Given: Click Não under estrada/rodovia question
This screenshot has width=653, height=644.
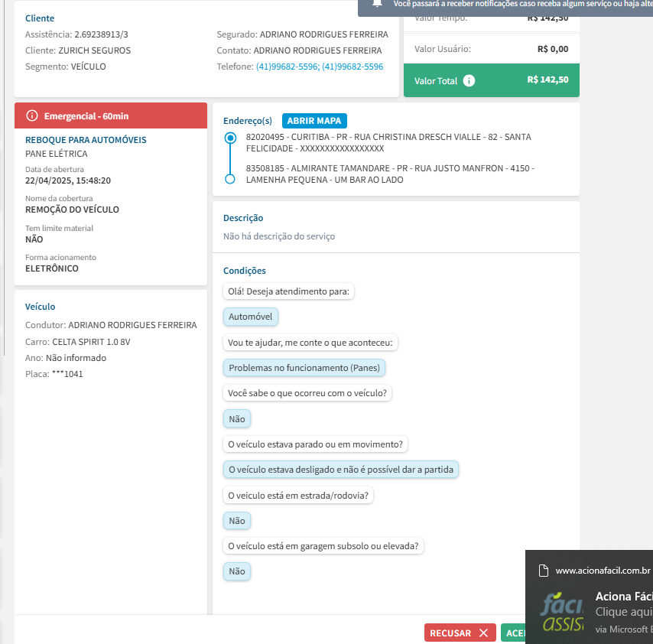Looking at the screenshot, I should point(237,521).
